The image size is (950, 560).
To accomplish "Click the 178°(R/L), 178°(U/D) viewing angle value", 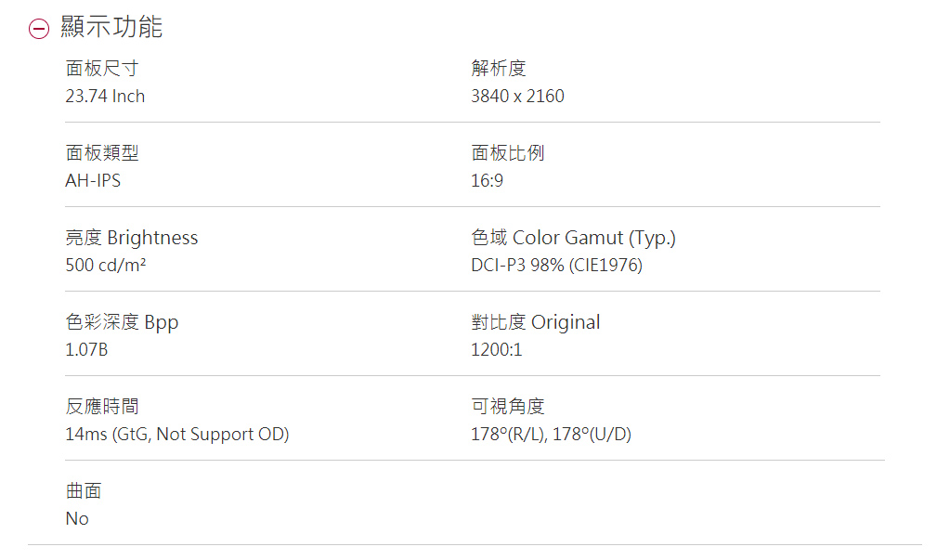I will (x=551, y=435).
